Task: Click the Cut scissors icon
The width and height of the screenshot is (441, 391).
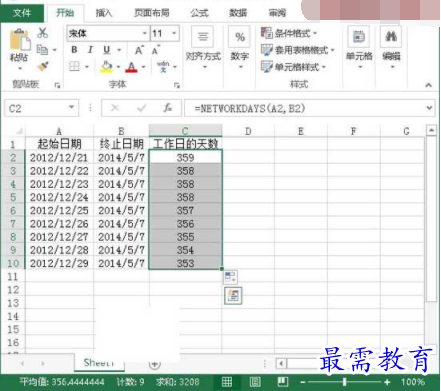Action: coord(43,33)
